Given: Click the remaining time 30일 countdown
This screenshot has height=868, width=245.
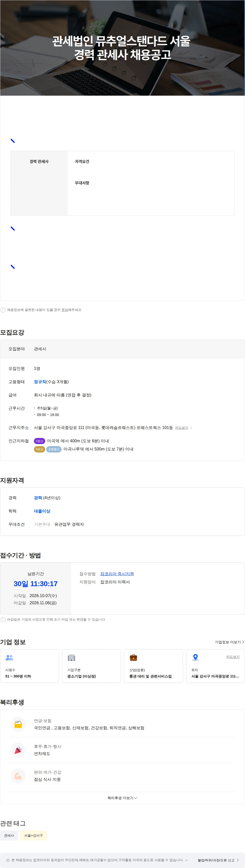Looking at the screenshot, I should pyautogui.click(x=35, y=584).
